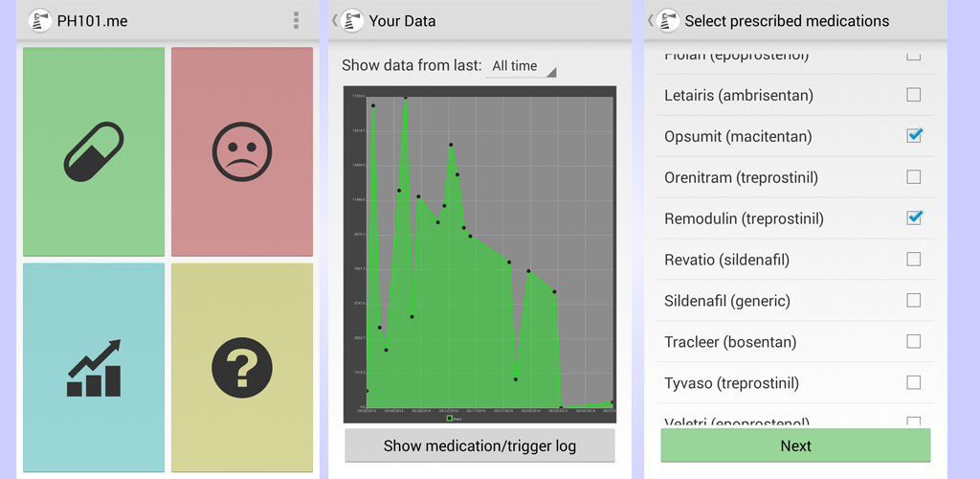Open the pill medication tile

[94, 151]
